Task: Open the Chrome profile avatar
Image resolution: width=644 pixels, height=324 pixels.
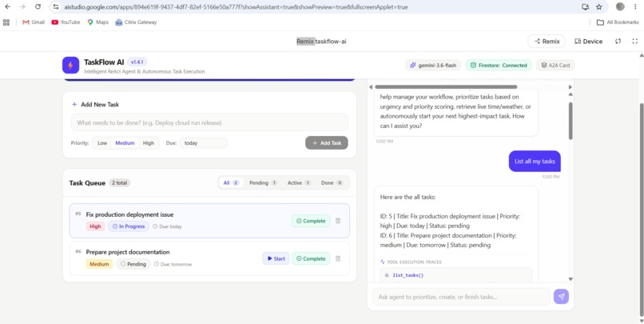Action: pos(620,6)
